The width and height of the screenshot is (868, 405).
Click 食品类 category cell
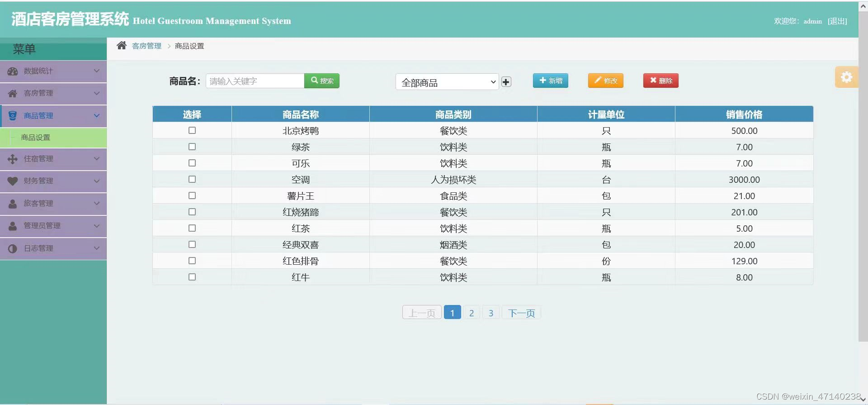(x=453, y=196)
